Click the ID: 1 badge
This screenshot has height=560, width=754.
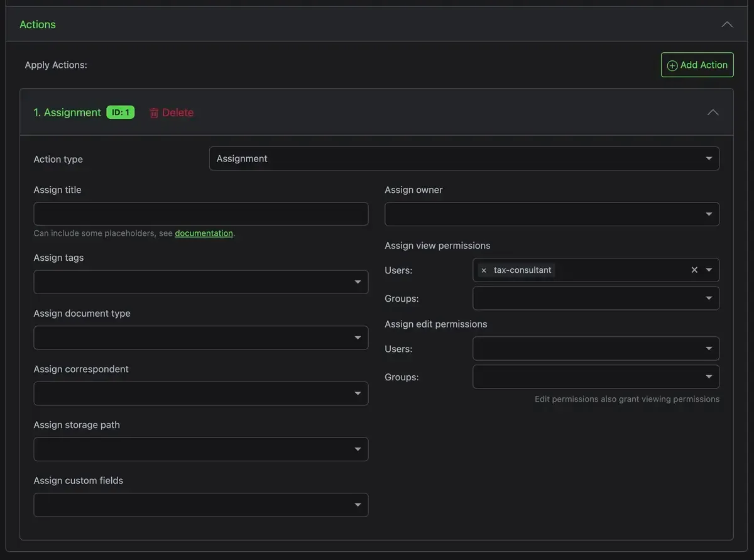click(x=121, y=113)
